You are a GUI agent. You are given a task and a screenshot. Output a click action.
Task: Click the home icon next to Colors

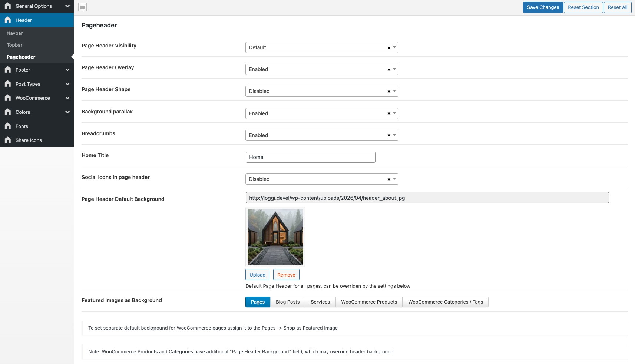point(8,112)
